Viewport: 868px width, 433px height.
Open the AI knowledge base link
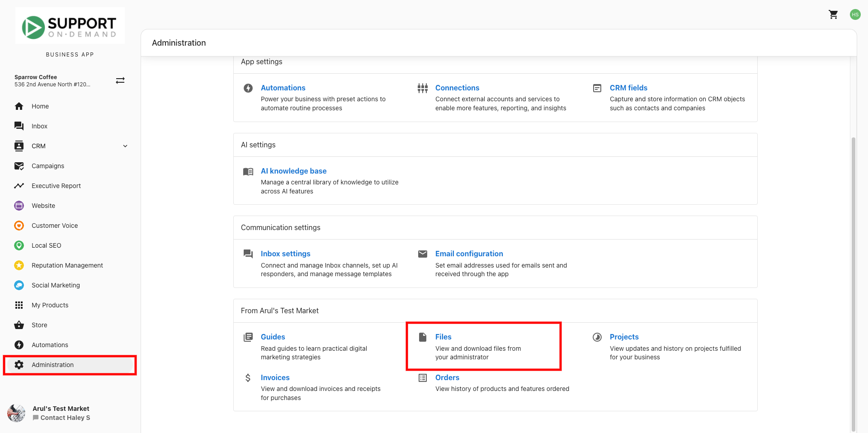pos(293,171)
